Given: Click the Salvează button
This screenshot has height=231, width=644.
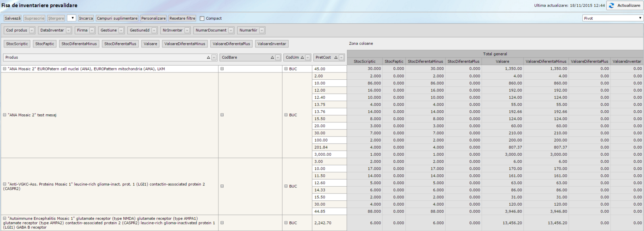Looking at the screenshot, I should [12, 19].
